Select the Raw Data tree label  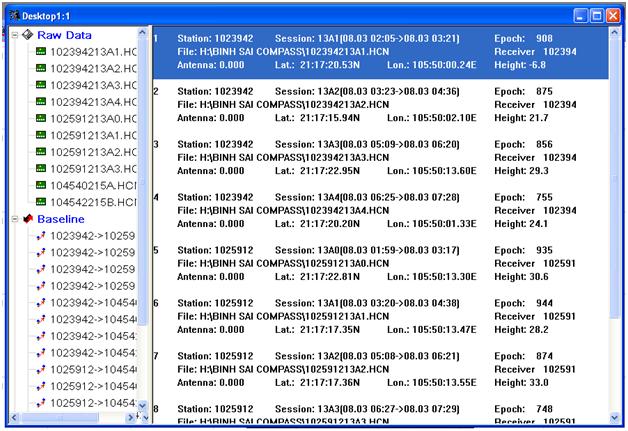72,35
